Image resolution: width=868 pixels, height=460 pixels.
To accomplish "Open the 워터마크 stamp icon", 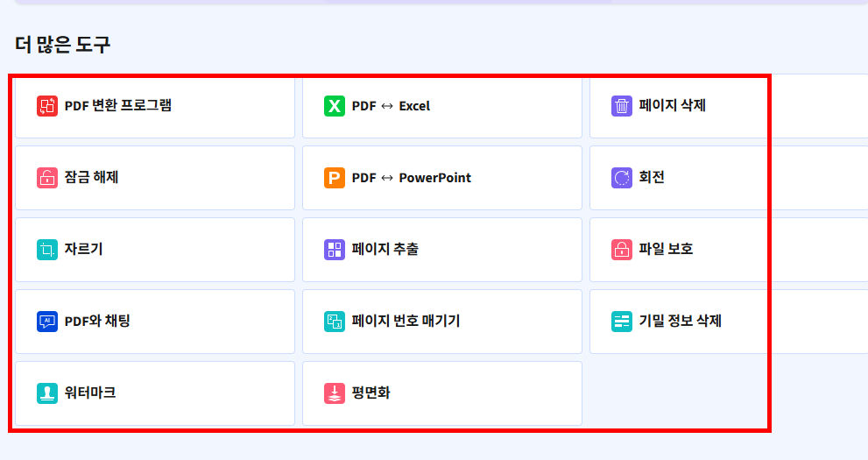I will point(47,393).
